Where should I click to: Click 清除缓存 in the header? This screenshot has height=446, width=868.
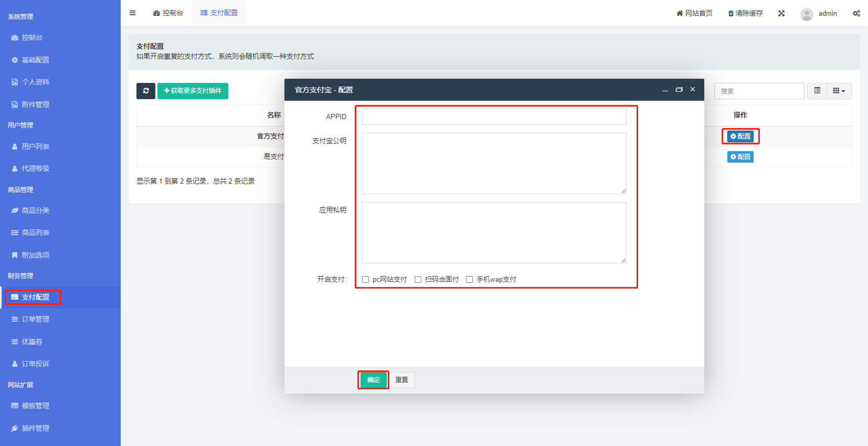(745, 13)
